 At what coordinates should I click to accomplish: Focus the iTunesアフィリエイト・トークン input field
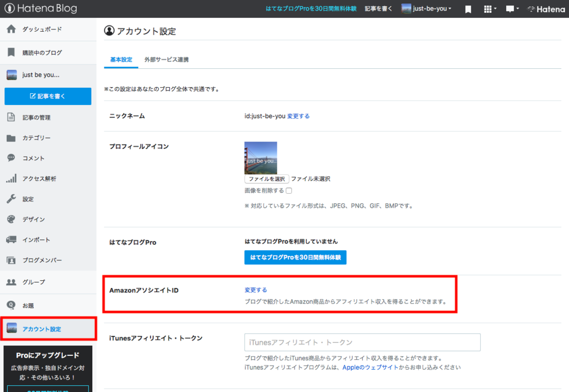pos(362,343)
